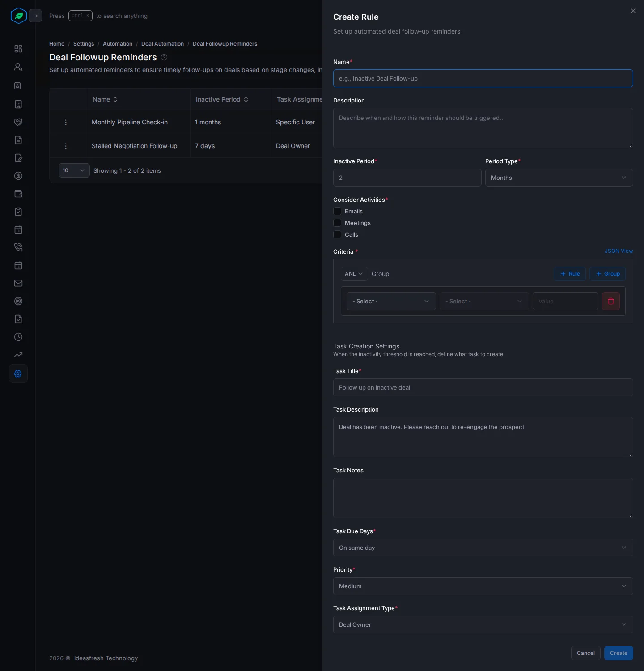Tick the Meetings activity checkbox
This screenshot has width=644, height=671.
point(337,223)
